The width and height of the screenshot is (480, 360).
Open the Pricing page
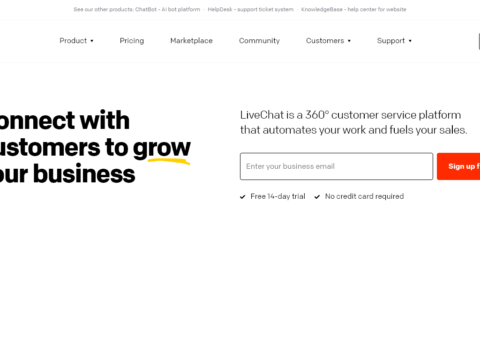[x=132, y=41]
